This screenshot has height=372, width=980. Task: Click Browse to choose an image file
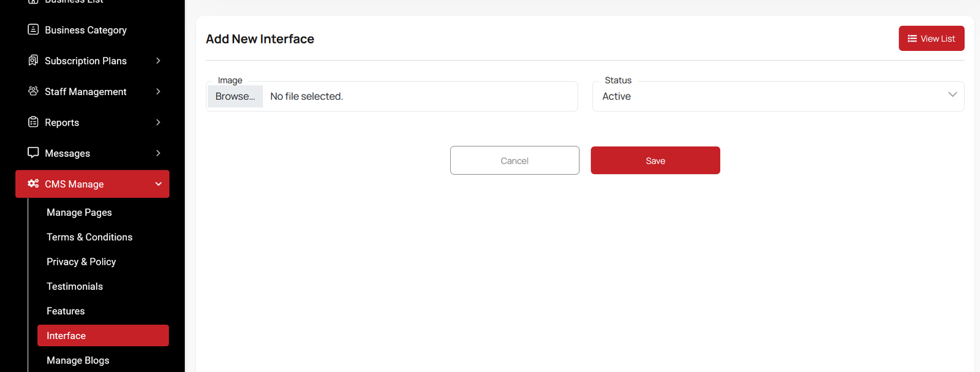coord(235,96)
